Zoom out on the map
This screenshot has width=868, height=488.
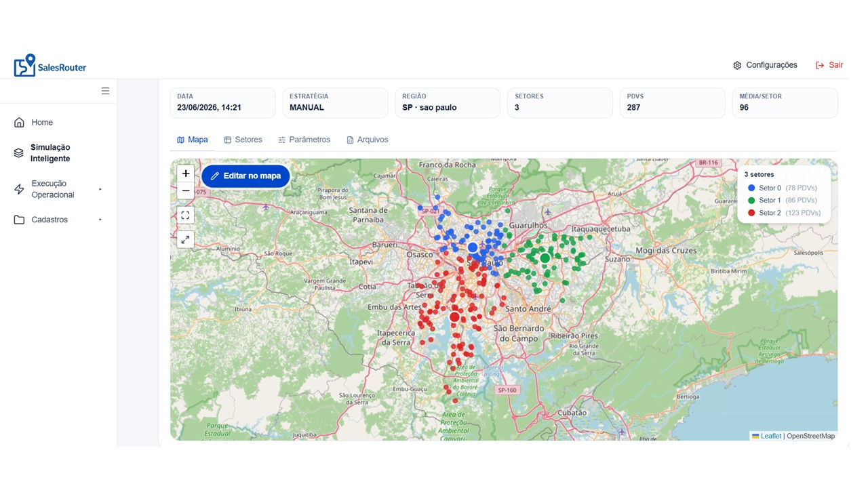186,191
